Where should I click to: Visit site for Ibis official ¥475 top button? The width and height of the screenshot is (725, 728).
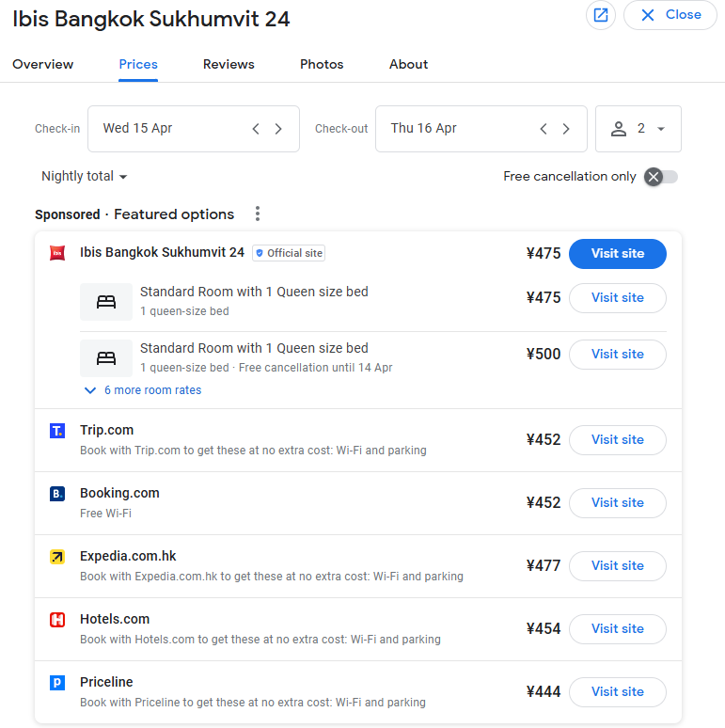click(x=617, y=254)
